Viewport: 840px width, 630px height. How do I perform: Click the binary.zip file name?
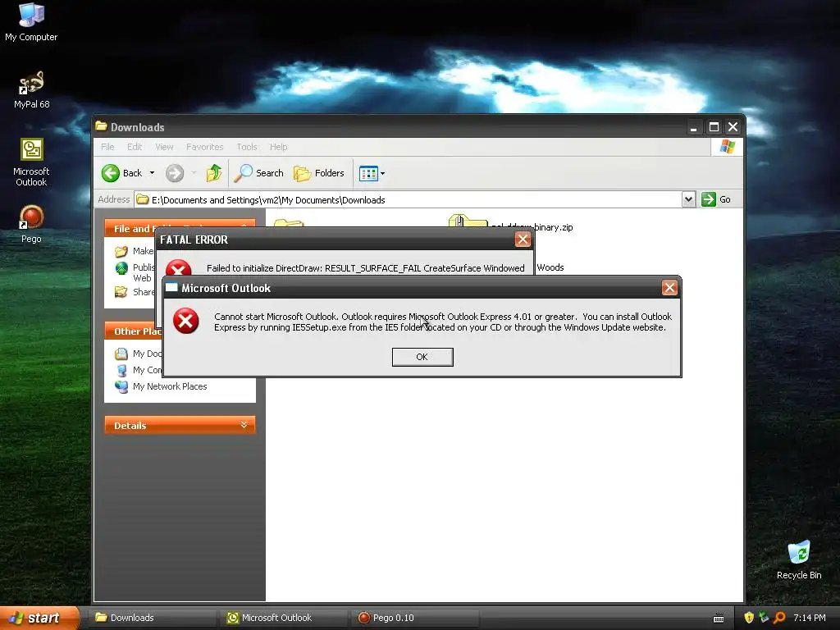(x=553, y=227)
